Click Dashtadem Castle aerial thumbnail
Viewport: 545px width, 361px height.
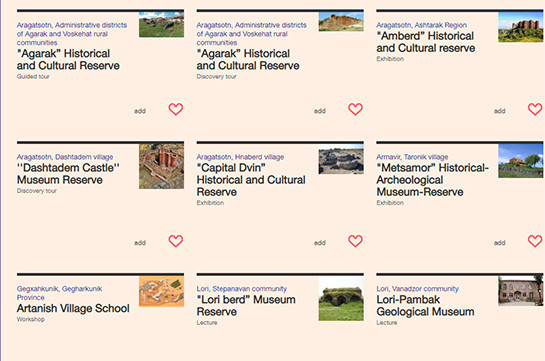[x=162, y=166]
